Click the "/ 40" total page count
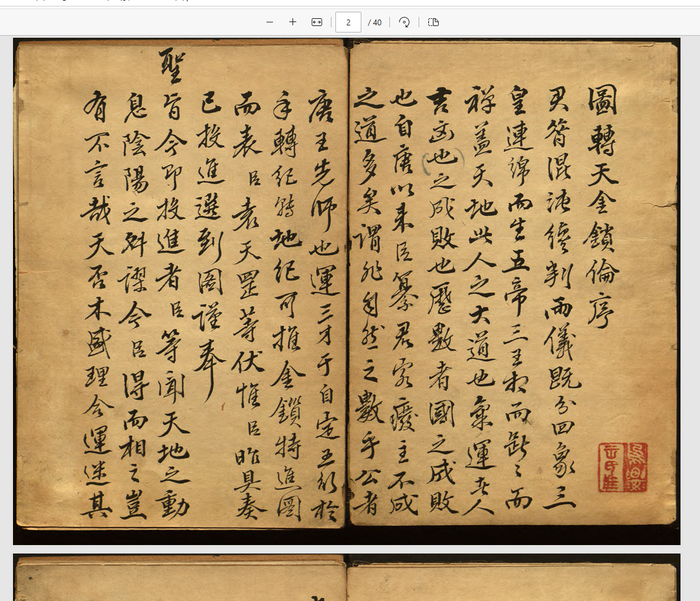Viewport: 700px width, 601px height. pos(375,22)
